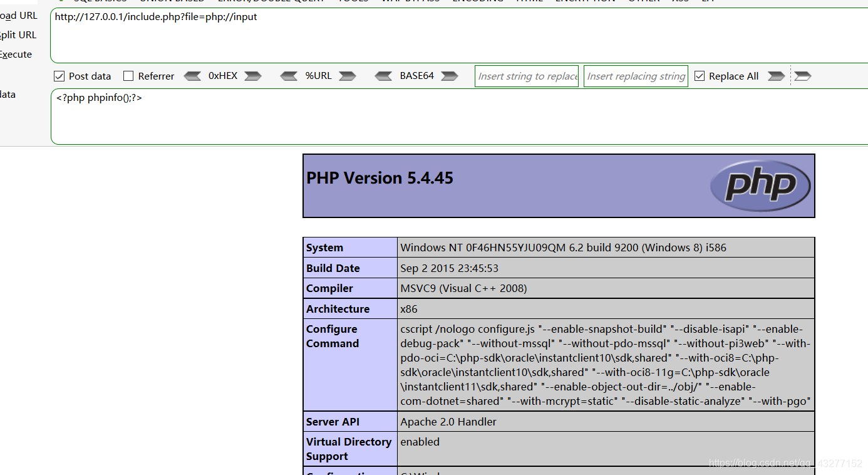The width and height of the screenshot is (868, 475).
Task: Click into the post data box with phpinfo
Action: [x=459, y=117]
